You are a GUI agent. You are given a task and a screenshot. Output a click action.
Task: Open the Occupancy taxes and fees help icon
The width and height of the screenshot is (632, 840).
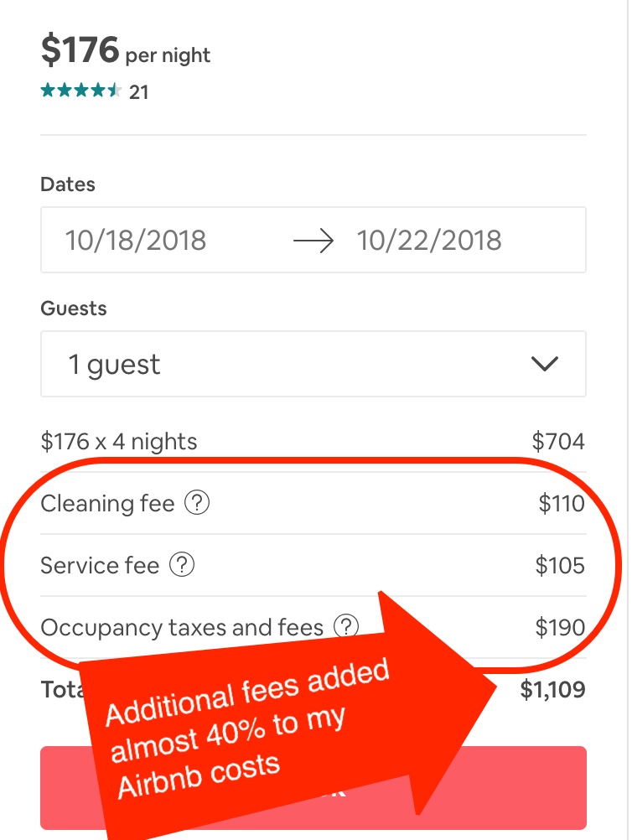click(x=346, y=625)
